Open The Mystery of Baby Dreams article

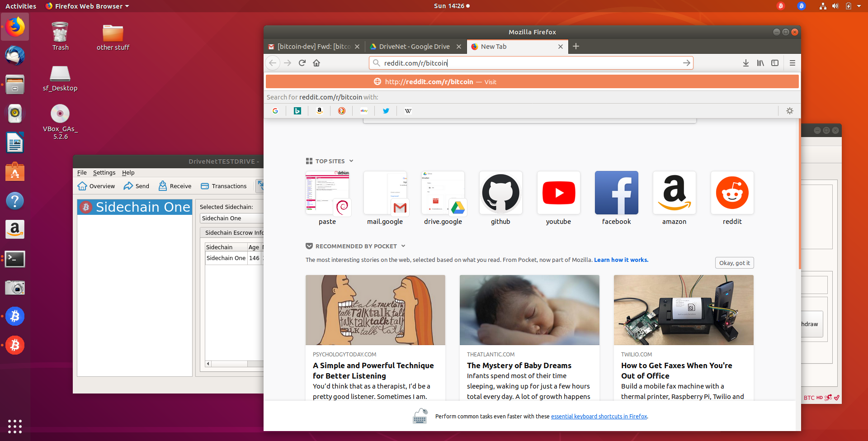[529, 337]
